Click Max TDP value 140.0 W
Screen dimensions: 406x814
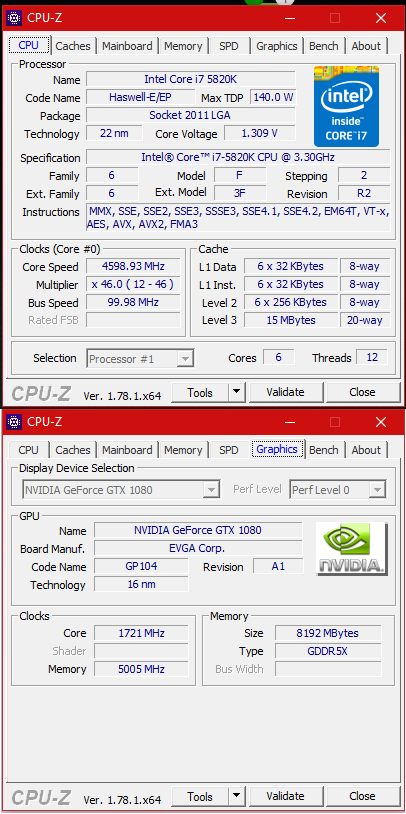pos(273,97)
